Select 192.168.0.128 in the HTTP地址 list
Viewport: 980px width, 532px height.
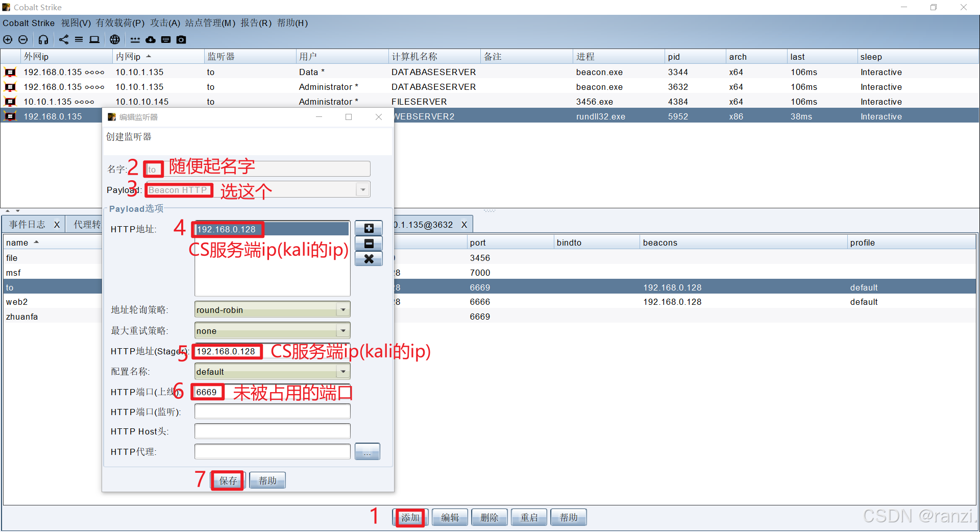pyautogui.click(x=272, y=229)
